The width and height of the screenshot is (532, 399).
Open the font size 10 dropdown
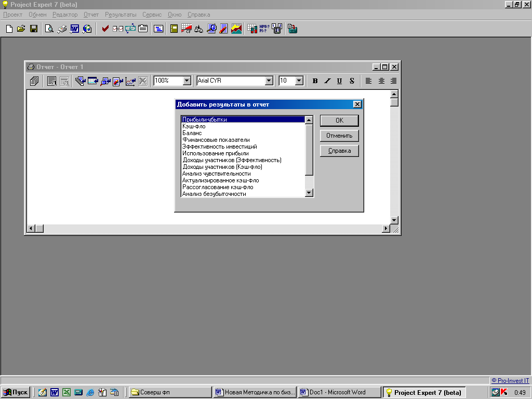[x=299, y=81]
